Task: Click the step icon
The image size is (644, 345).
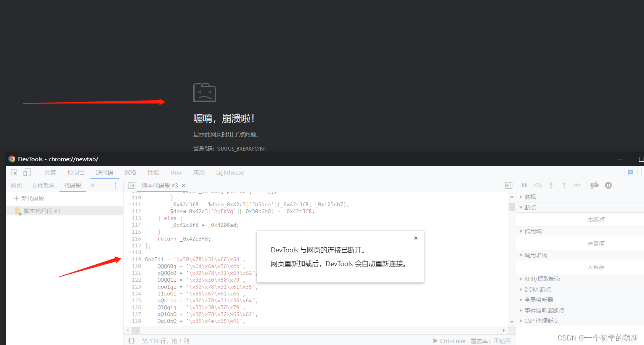Action: point(577,185)
